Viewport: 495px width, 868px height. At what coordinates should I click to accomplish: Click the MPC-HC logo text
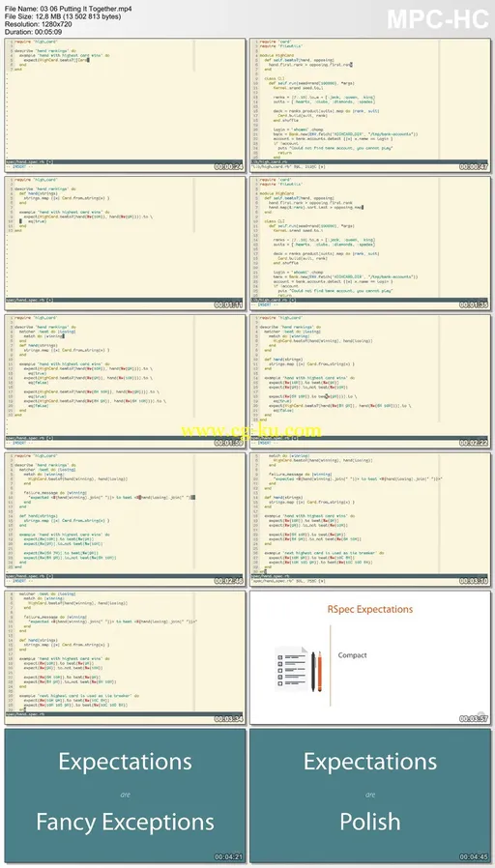[437, 19]
